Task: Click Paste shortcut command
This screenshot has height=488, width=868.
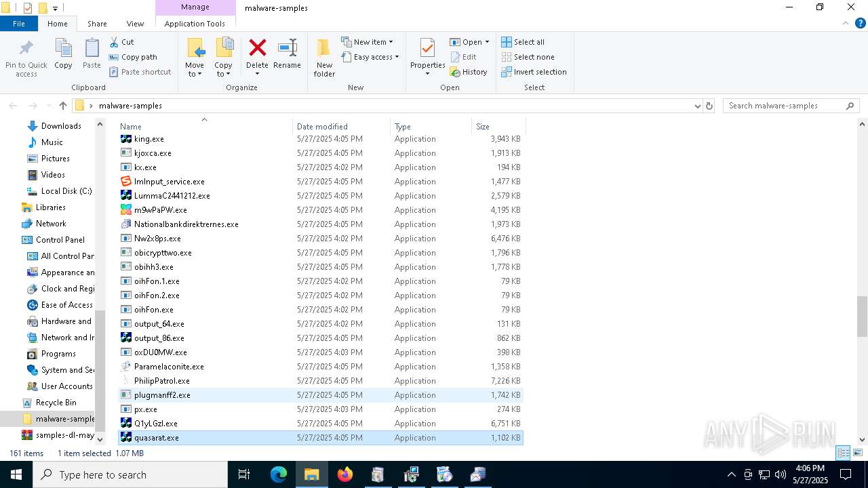Action: [140, 72]
